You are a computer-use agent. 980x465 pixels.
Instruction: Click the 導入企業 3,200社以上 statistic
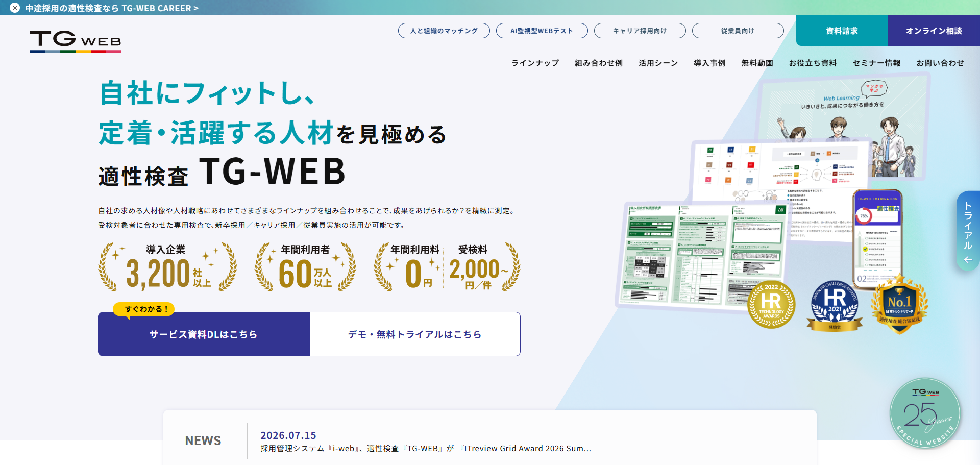click(167, 267)
